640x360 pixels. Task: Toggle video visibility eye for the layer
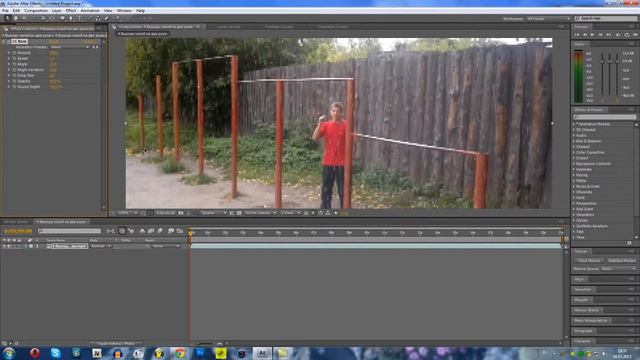(x=4, y=246)
